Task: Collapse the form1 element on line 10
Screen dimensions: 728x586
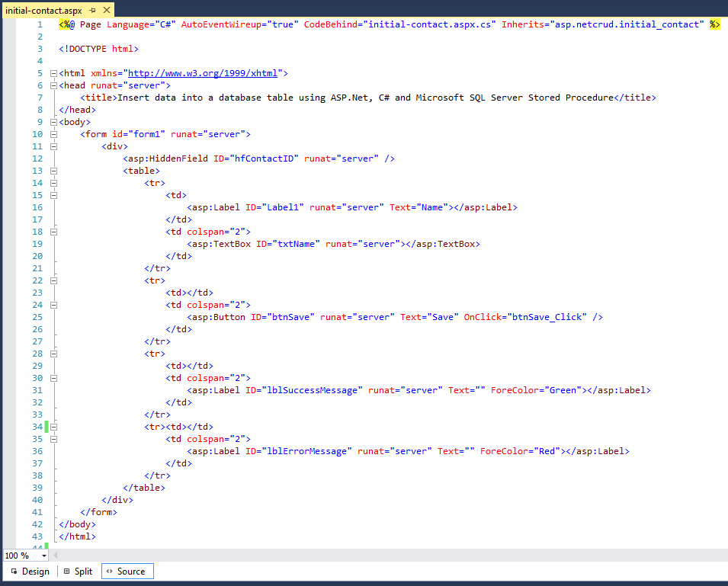Action: point(52,133)
